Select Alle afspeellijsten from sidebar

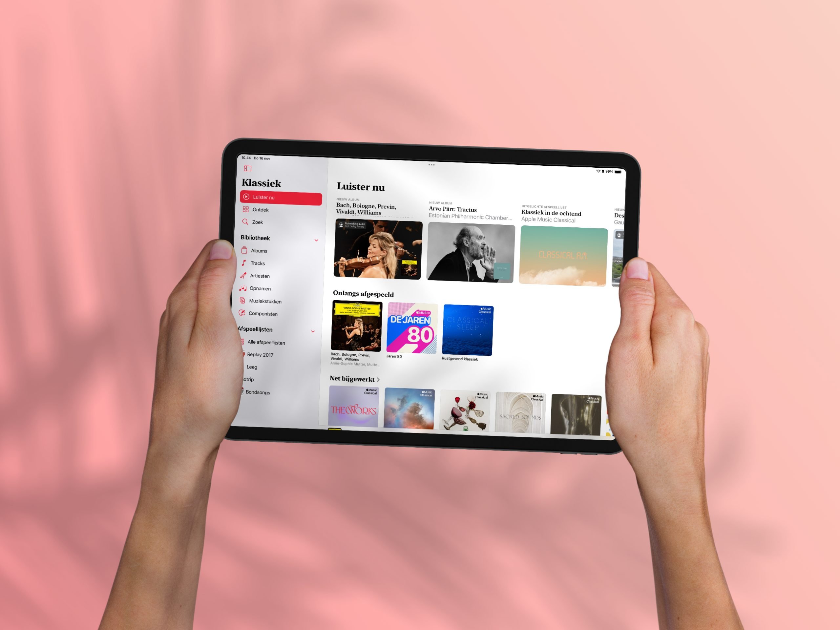268,342
